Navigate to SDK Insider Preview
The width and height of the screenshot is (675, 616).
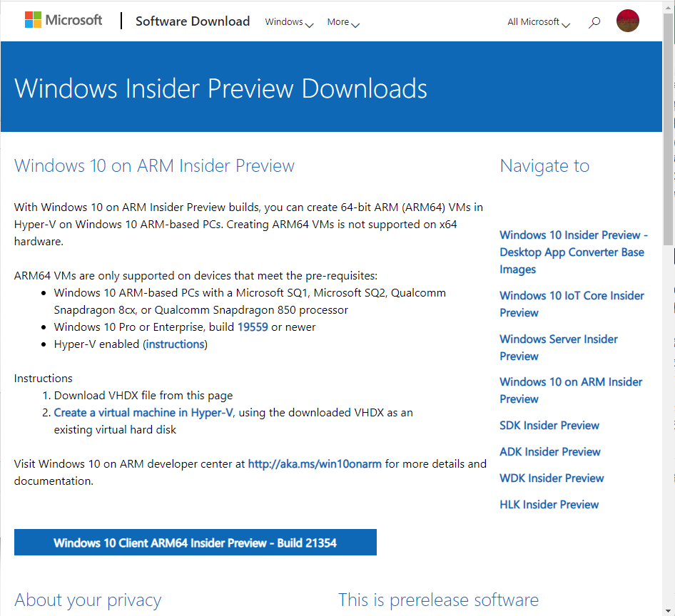click(549, 426)
